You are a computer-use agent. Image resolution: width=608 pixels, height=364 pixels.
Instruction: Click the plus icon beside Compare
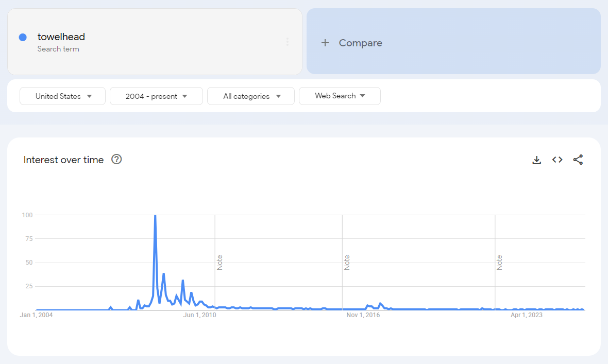(325, 43)
